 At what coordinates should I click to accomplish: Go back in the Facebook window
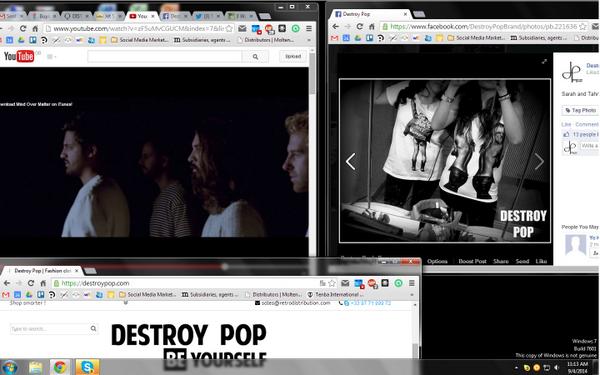(336, 26)
